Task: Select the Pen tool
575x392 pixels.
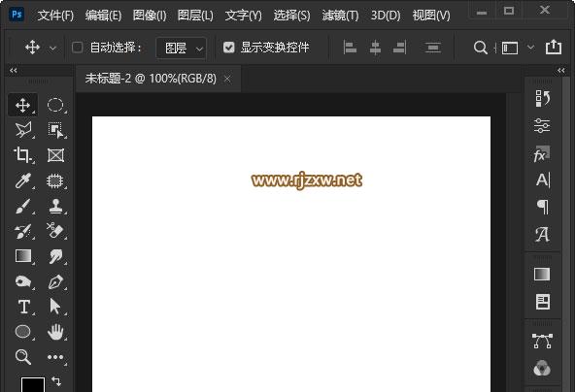Action: point(55,282)
